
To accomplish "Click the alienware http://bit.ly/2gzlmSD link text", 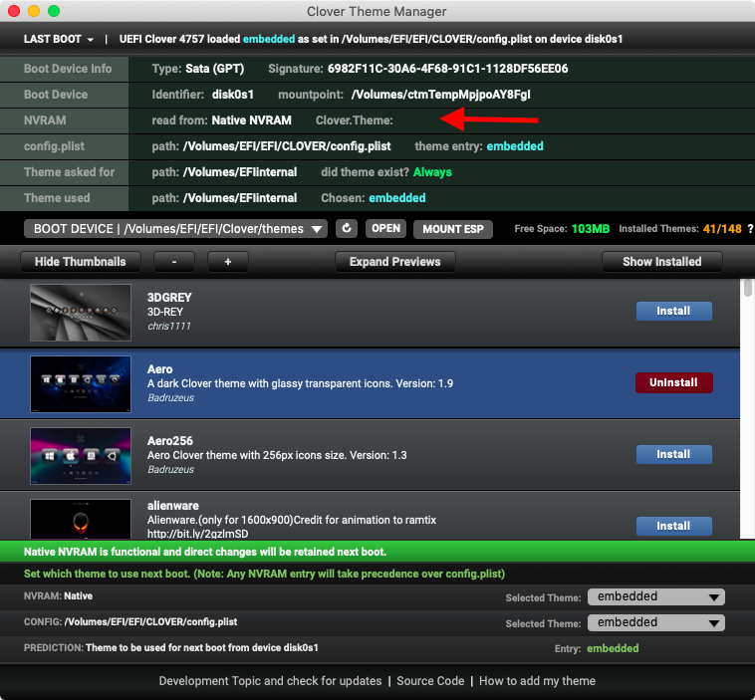I will pyautogui.click(x=198, y=534).
